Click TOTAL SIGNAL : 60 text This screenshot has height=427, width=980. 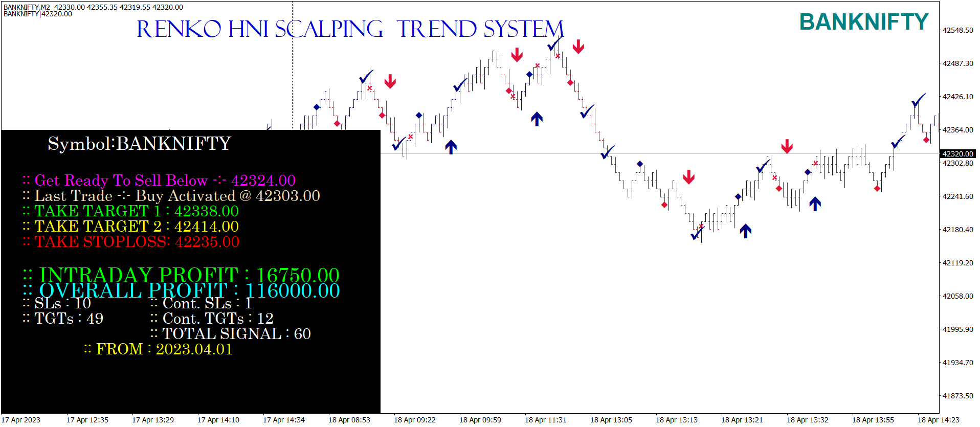click(x=231, y=334)
